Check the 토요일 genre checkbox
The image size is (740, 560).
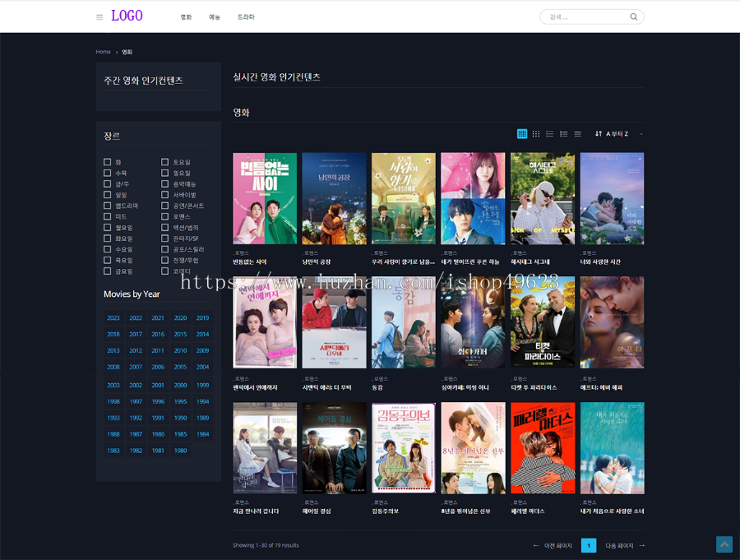pos(164,162)
